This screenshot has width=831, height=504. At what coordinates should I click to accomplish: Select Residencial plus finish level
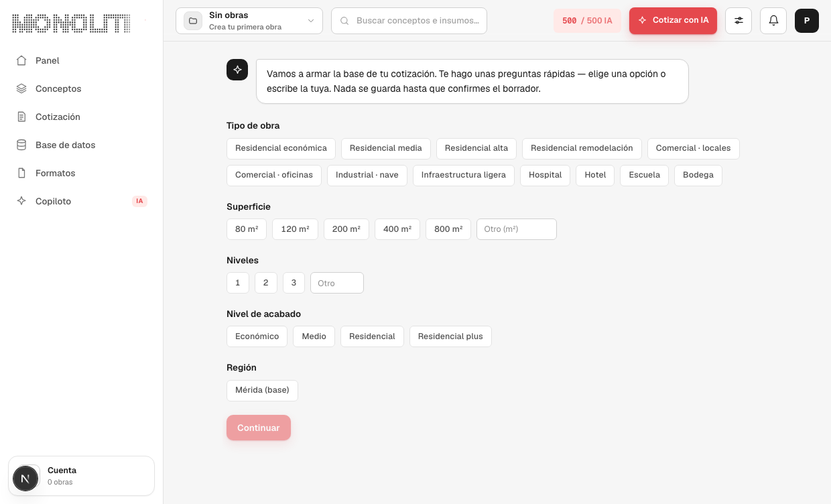click(x=450, y=336)
